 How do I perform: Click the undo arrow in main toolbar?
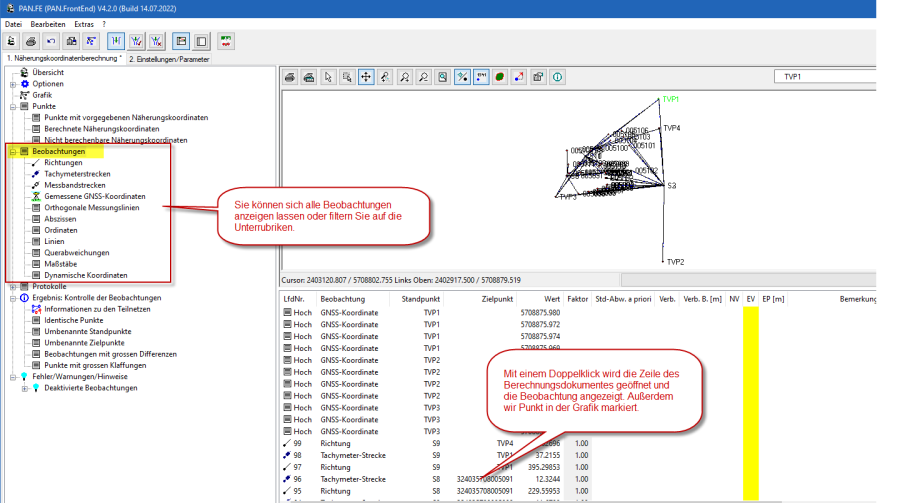[x=50, y=41]
